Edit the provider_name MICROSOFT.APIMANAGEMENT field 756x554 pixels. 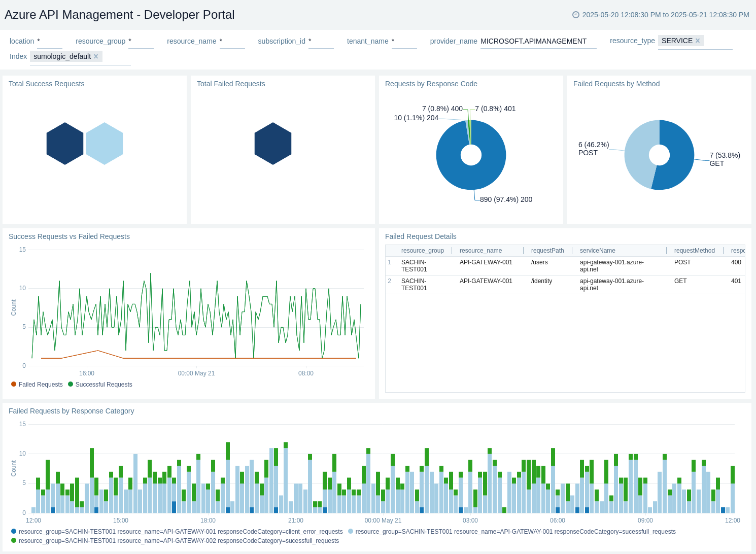(538, 42)
